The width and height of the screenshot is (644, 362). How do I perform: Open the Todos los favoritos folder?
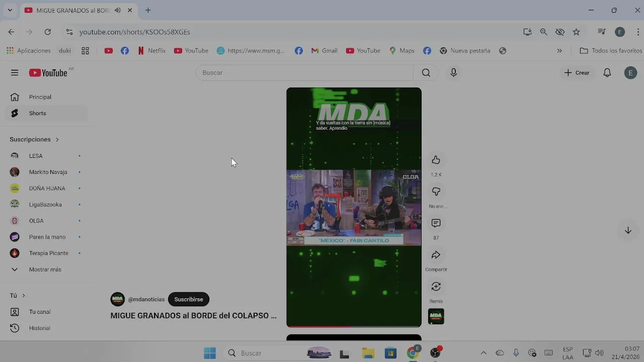click(x=611, y=51)
